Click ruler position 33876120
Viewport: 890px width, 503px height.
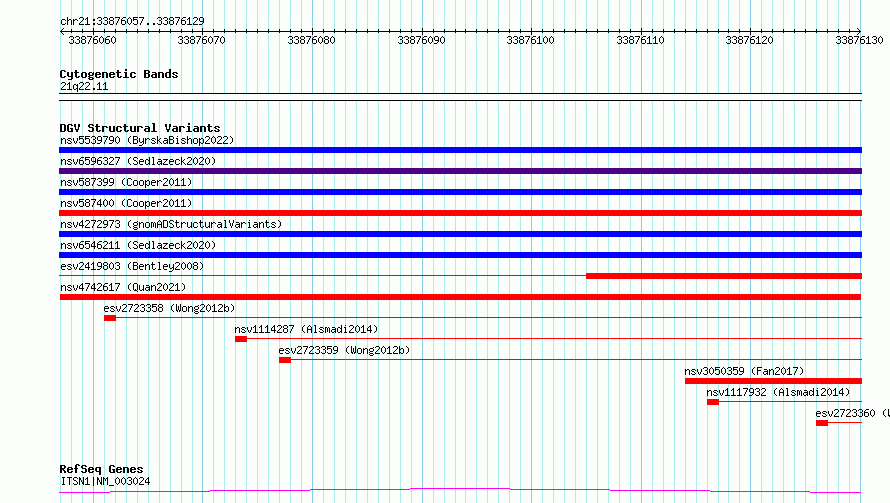(749, 40)
